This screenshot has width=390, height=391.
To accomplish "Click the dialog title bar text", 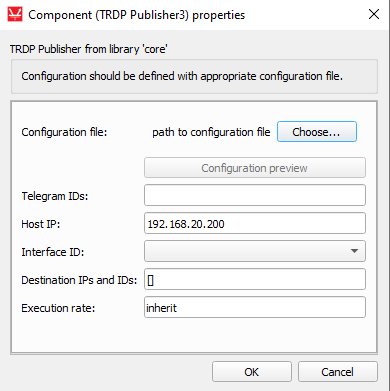I will (x=137, y=15).
